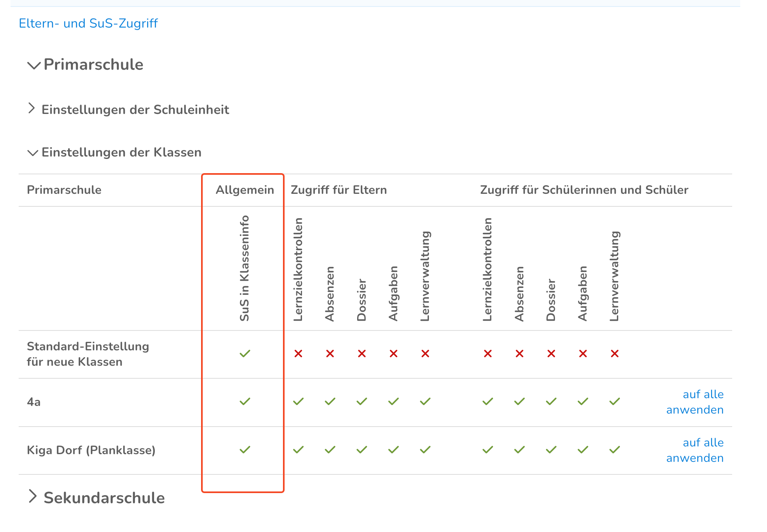Toggle Schüler Lernzielkontrollen check for Kiga Dorf

[488, 450]
